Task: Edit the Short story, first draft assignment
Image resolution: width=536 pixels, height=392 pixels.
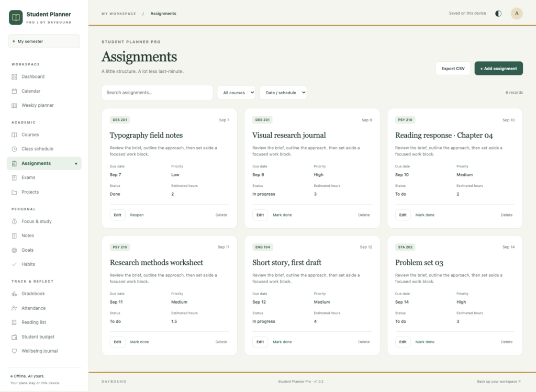Action: (x=260, y=342)
